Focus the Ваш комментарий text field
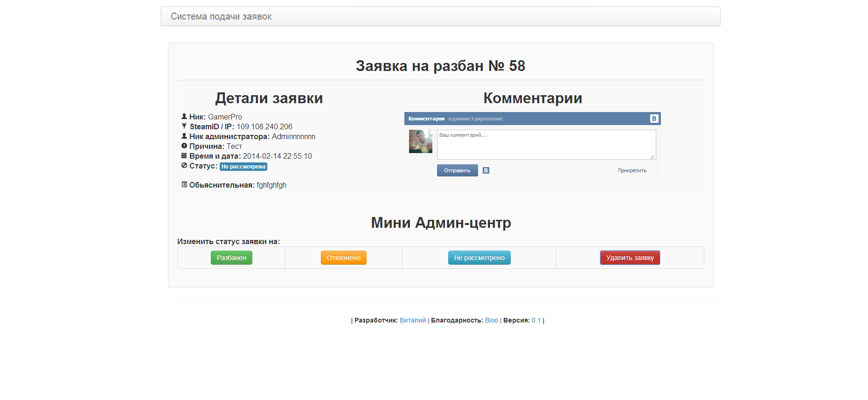The image size is (868, 400). (546, 145)
